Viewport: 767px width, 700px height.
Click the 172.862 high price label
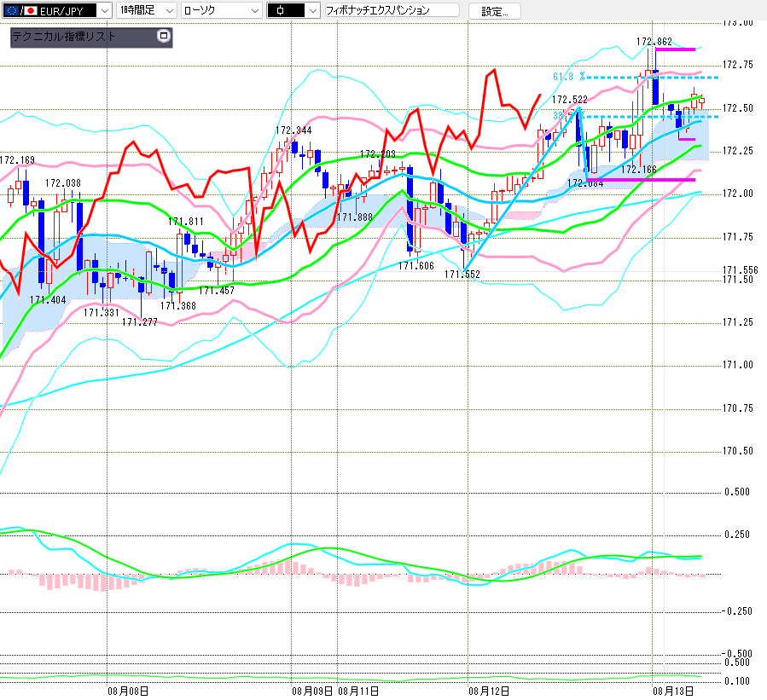click(654, 42)
